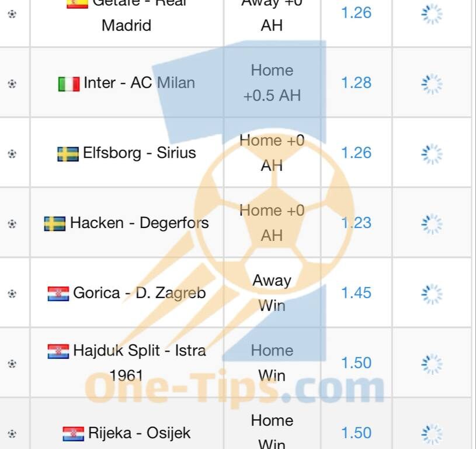Image resolution: width=476 pixels, height=449 pixels.
Task: Click the soccer ball icon beside Elfsborg - Sirius
Action: 12,154
